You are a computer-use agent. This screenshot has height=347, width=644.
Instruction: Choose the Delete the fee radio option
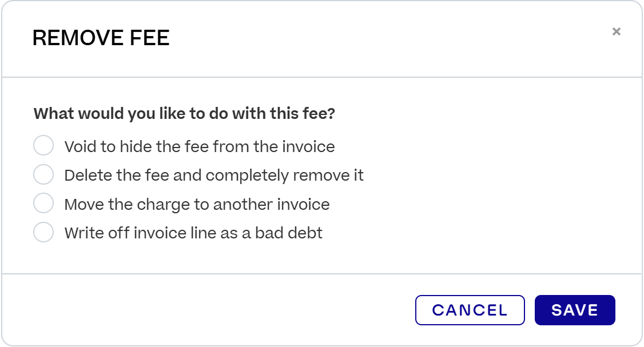pyautogui.click(x=43, y=174)
